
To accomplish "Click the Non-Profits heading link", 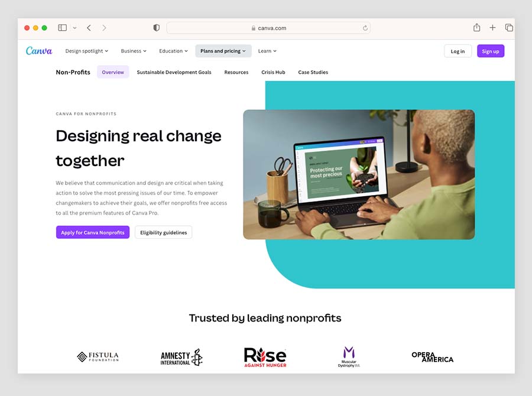I will pos(73,72).
